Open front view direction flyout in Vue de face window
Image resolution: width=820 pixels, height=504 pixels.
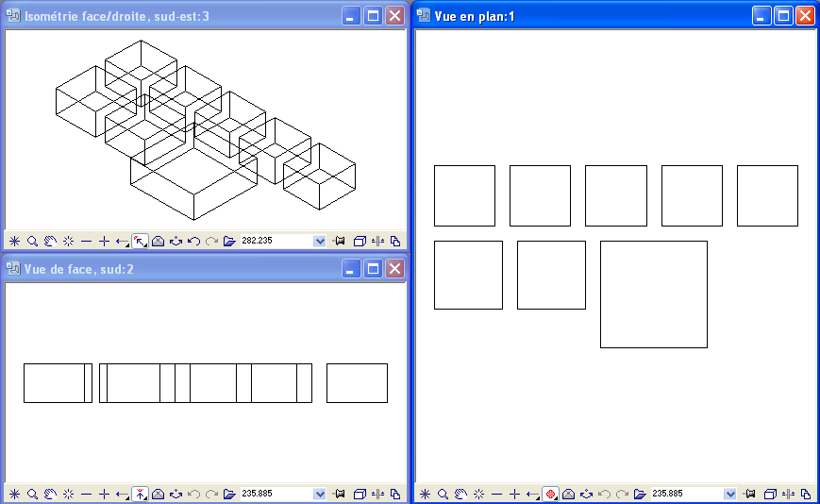click(x=141, y=494)
